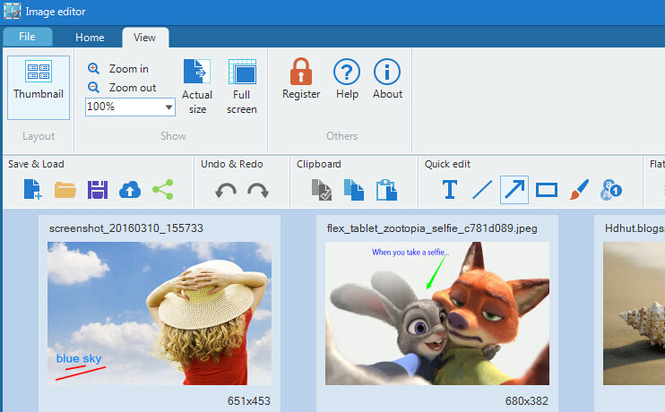Select the Rectangle tool
Viewport: 665px width, 412px height.
tap(546, 190)
